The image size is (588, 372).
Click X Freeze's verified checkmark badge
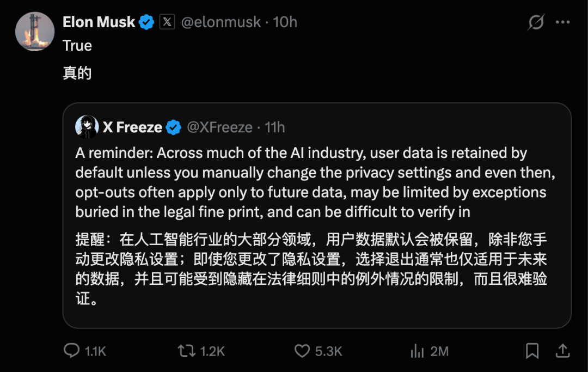[173, 127]
